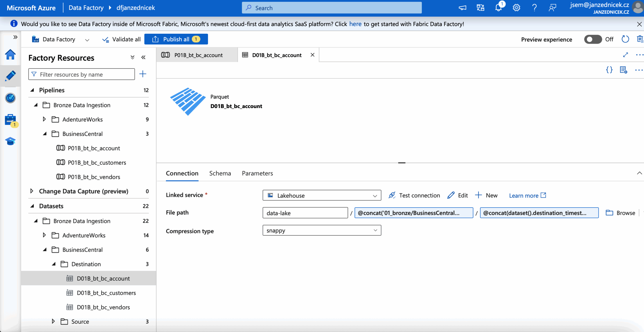This screenshot has height=332, width=644.
Task: Open the Monitor hub gauge icon
Action: pos(10,98)
